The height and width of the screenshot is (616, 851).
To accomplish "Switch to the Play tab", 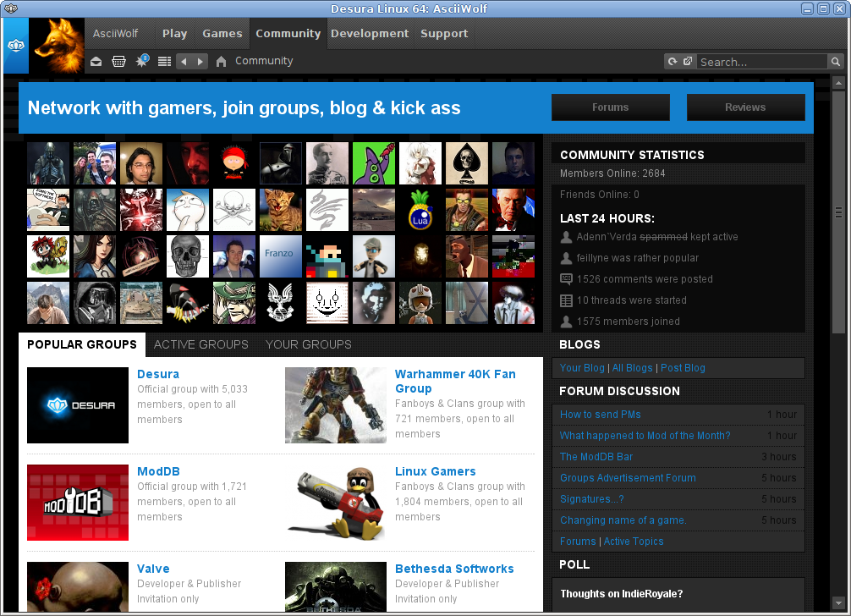I will coord(175,34).
